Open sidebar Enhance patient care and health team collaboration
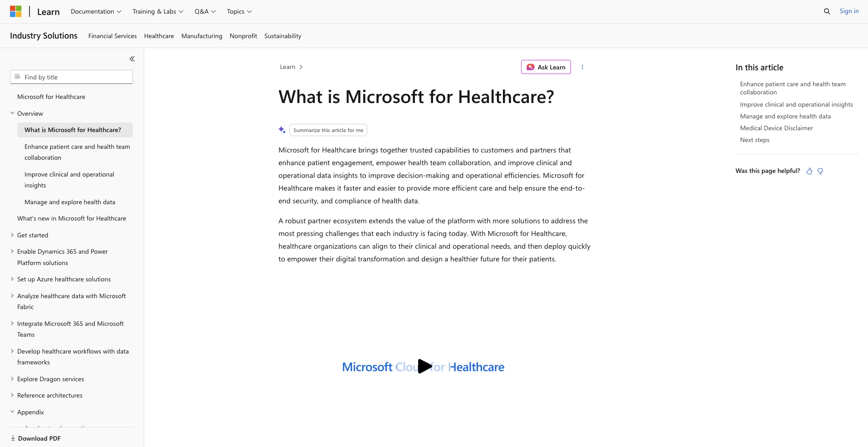The height and width of the screenshot is (447, 868). 77,152
